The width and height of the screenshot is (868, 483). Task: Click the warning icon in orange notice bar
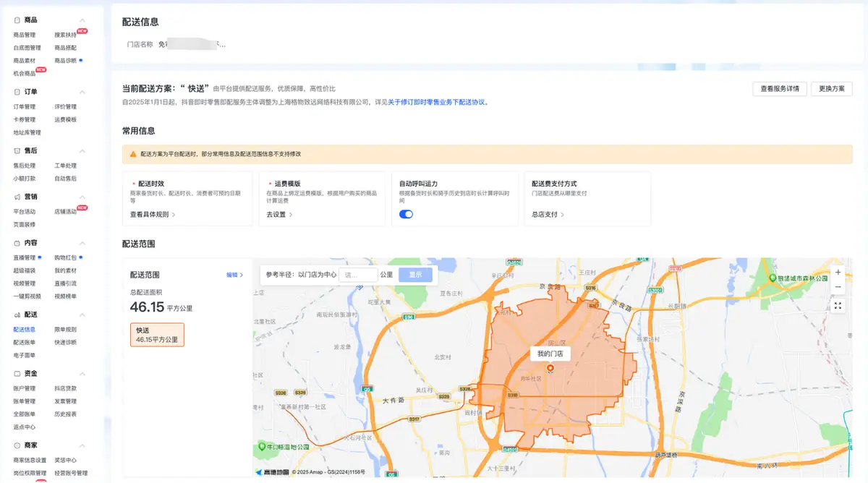point(133,154)
